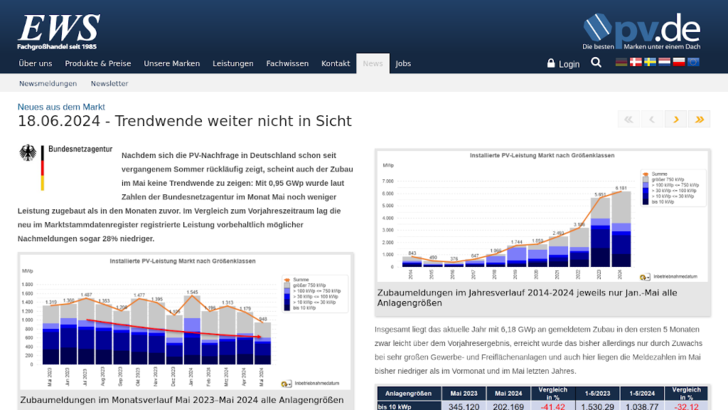The image size is (728, 410).
Task: Open Newsmeldungen submenu link
Action: pos(48,84)
